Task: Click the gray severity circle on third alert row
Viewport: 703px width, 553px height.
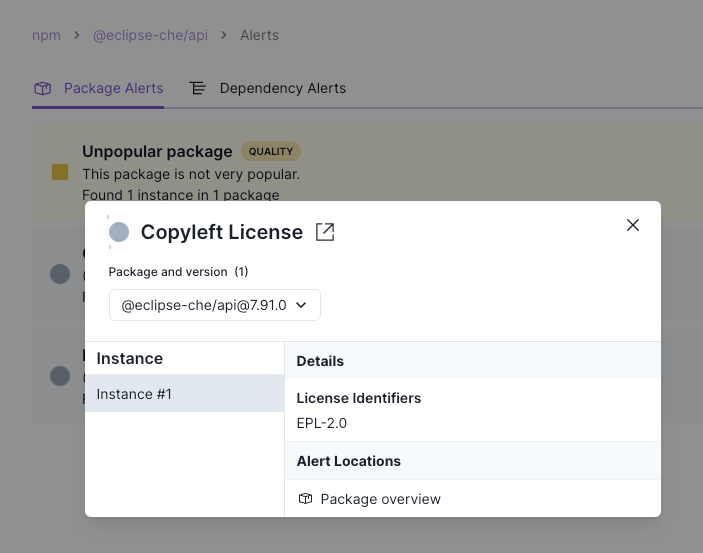Action: click(60, 376)
